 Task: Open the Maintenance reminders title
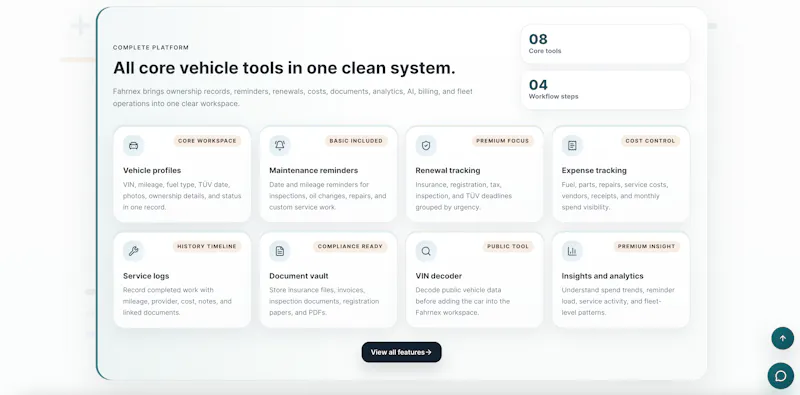[x=314, y=170]
